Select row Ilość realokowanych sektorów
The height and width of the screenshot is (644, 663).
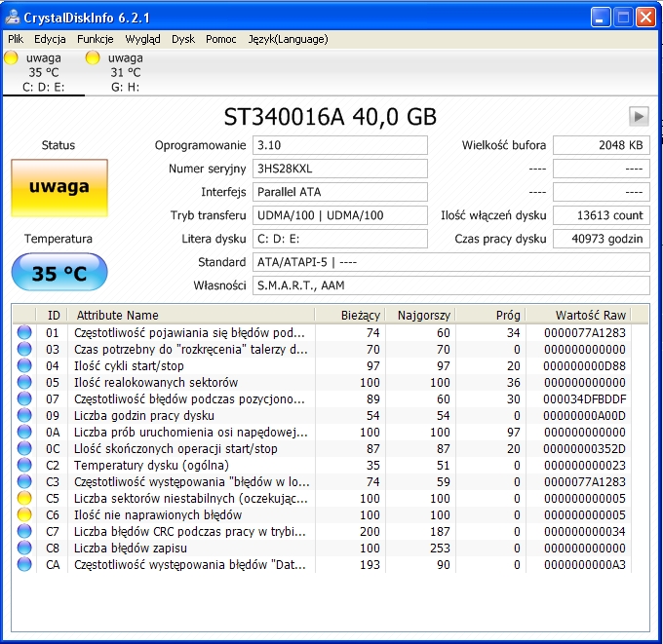coord(322,382)
